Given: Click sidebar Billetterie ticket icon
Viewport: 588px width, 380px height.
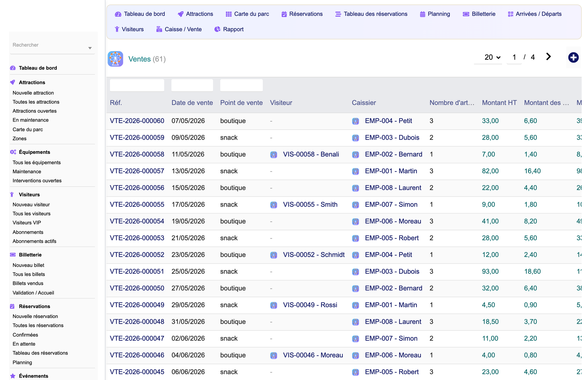Looking at the screenshot, I should 13,255.
